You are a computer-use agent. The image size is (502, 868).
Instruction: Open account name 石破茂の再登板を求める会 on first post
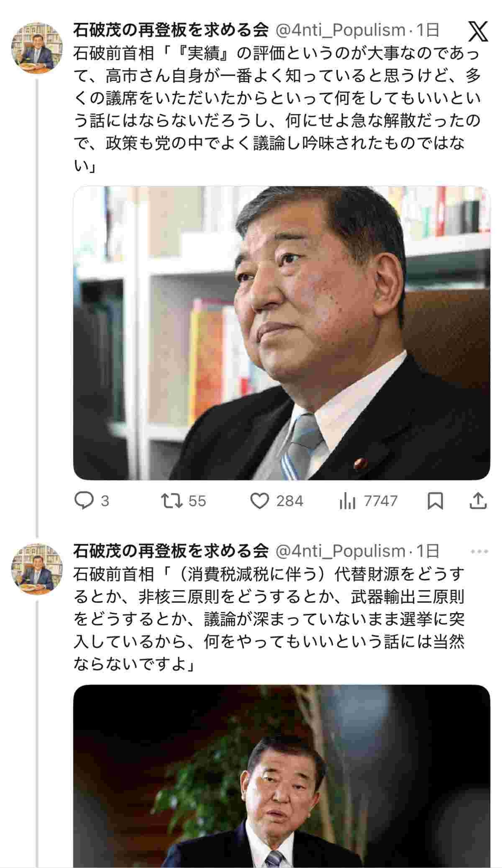(x=171, y=30)
